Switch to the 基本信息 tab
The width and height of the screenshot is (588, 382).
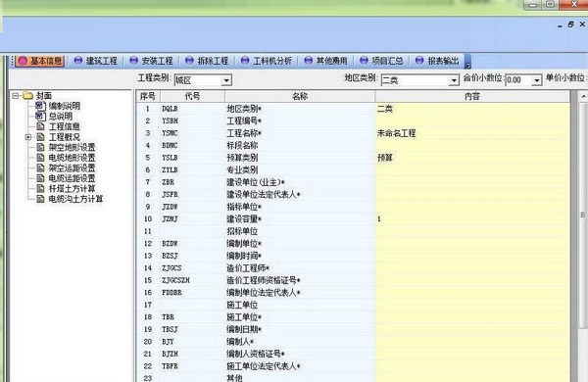pos(40,61)
